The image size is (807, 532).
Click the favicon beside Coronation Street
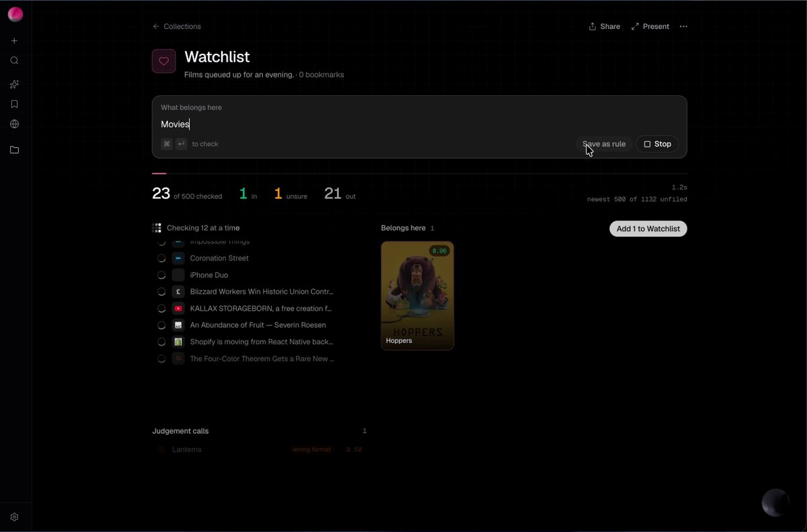pos(178,258)
